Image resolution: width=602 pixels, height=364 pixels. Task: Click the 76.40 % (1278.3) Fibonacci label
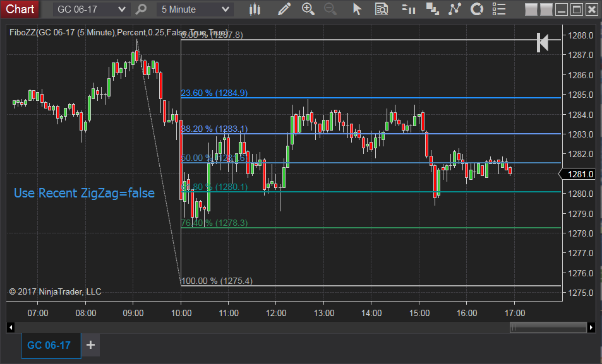click(214, 223)
